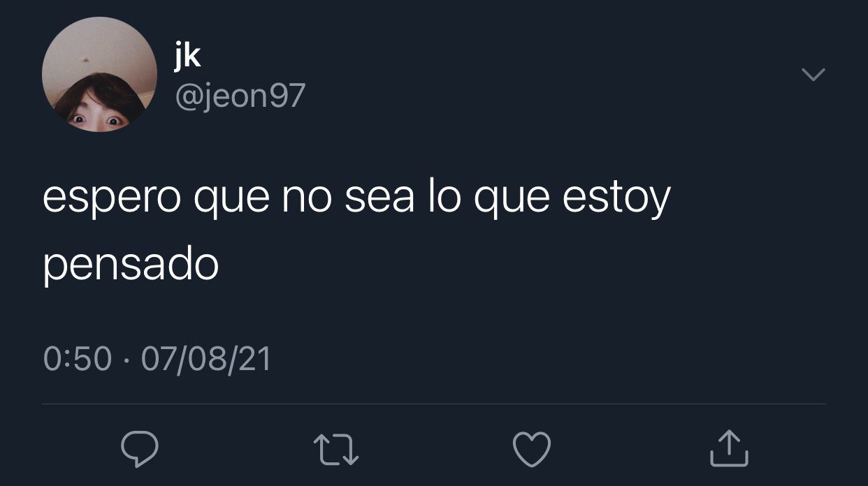This screenshot has width=868, height=486.
Task: Like the tweet with the heart icon
Action: 532,449
